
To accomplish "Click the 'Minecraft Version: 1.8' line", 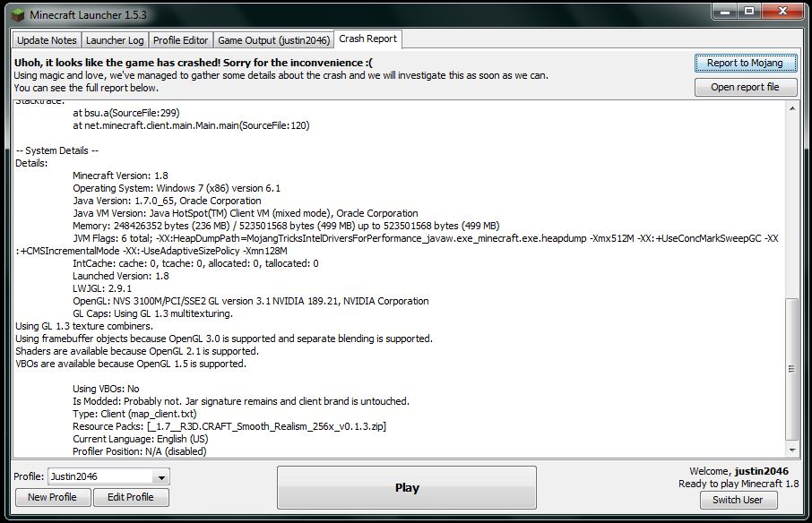I will point(120,176).
